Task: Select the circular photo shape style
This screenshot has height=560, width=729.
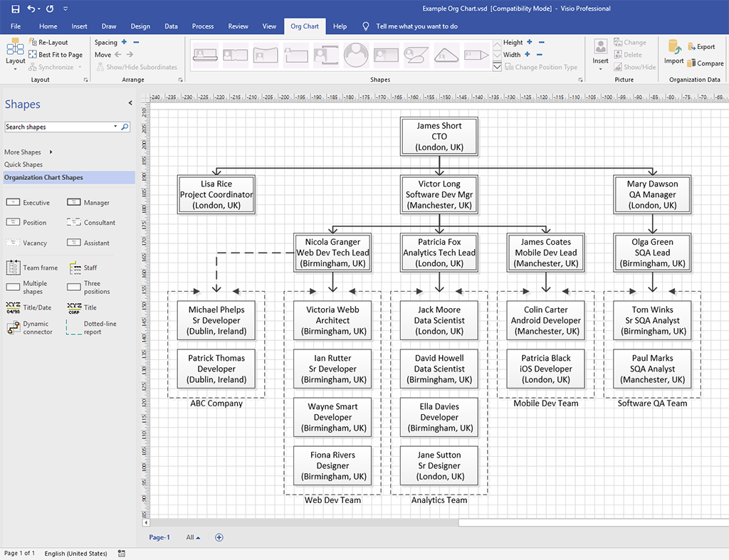Action: (356, 55)
